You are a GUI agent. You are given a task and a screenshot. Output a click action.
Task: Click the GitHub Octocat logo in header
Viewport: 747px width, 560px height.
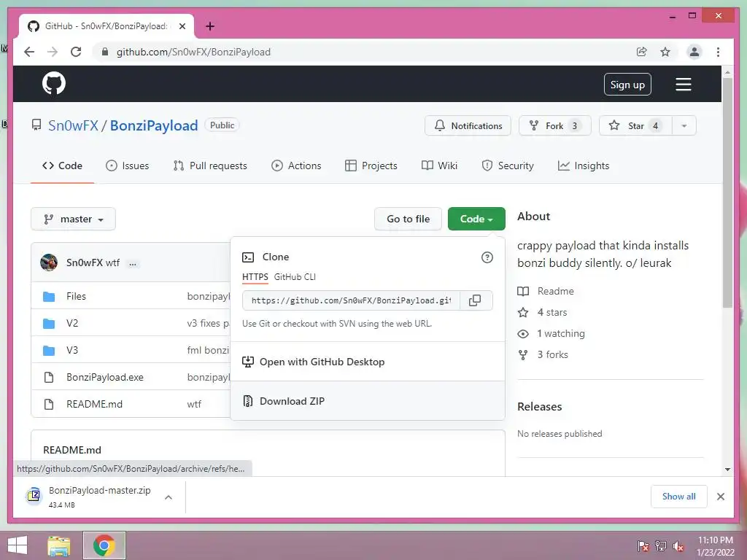54,83
